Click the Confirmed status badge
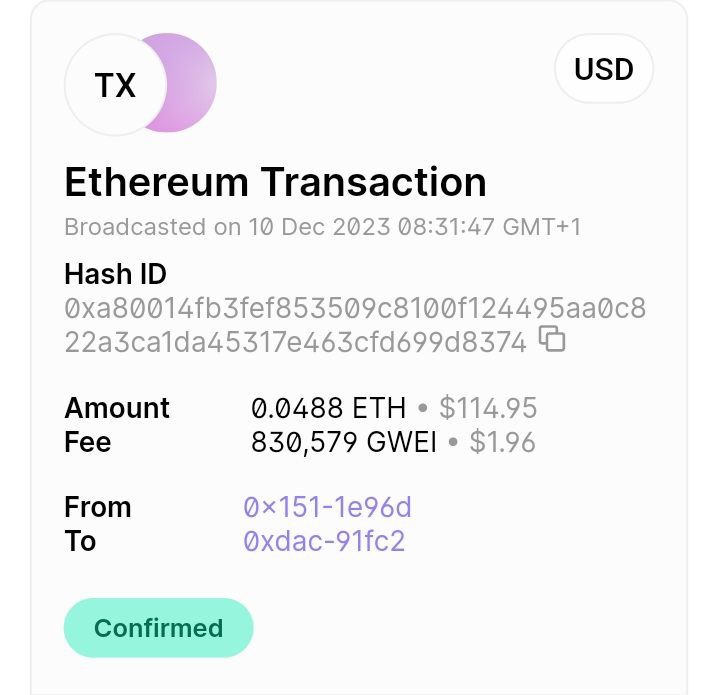 158,628
